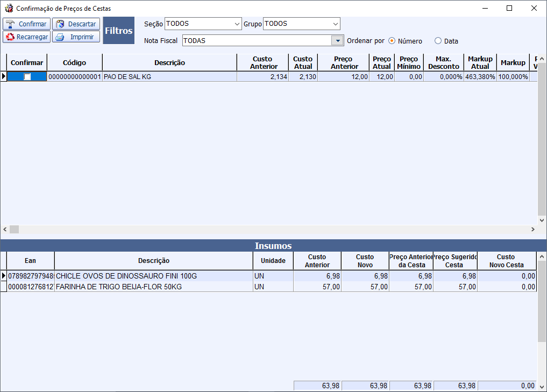Click the Filtros panel label
The image size is (547, 392).
119,30
